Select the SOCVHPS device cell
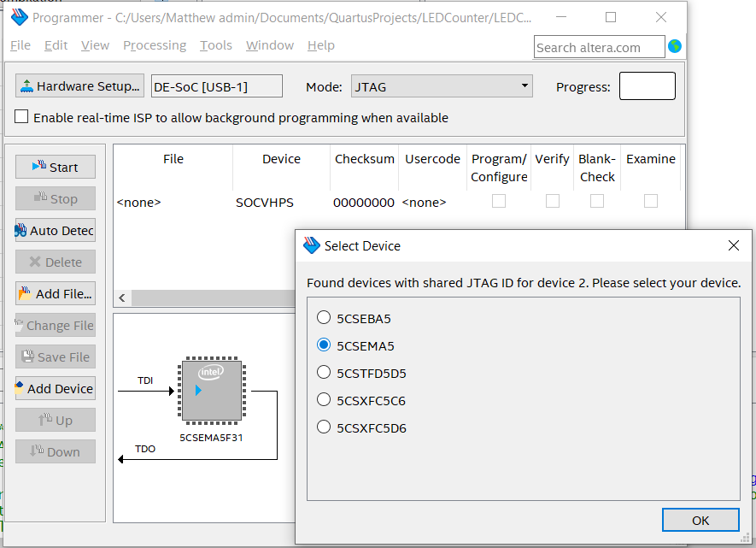This screenshot has width=756, height=548. coord(265,203)
